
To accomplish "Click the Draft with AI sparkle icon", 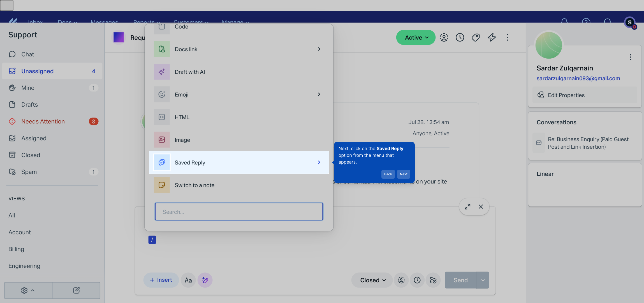I will click(x=162, y=72).
